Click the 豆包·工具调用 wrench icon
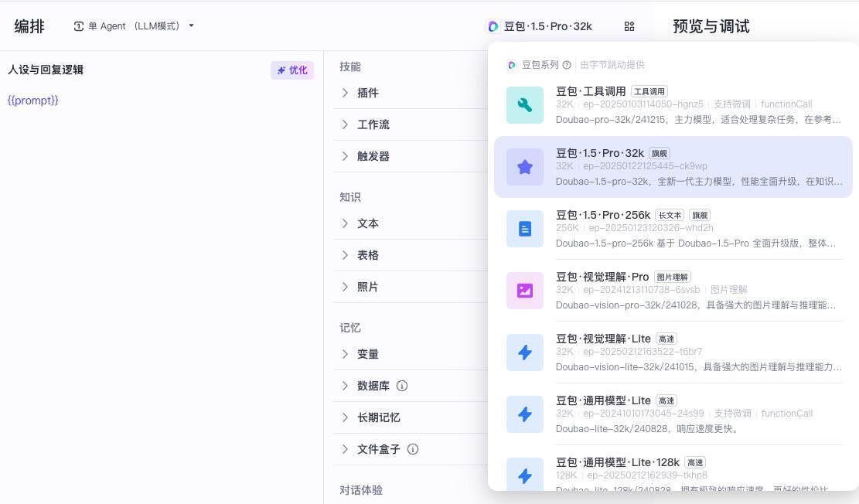Image resolution: width=859 pixels, height=504 pixels. tap(524, 104)
